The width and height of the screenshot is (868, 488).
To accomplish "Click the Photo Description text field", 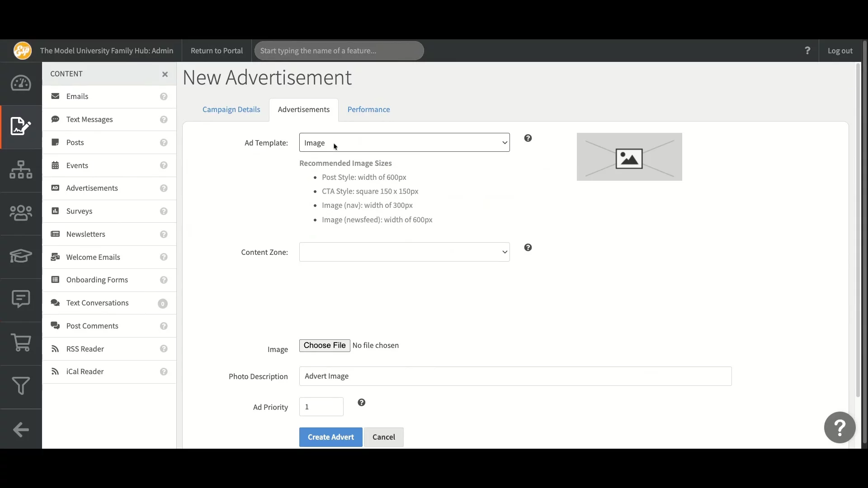I will click(515, 376).
